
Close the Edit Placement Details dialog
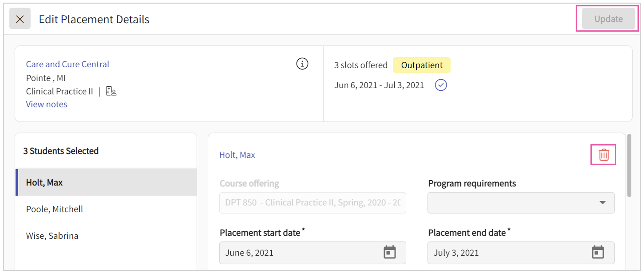(20, 19)
